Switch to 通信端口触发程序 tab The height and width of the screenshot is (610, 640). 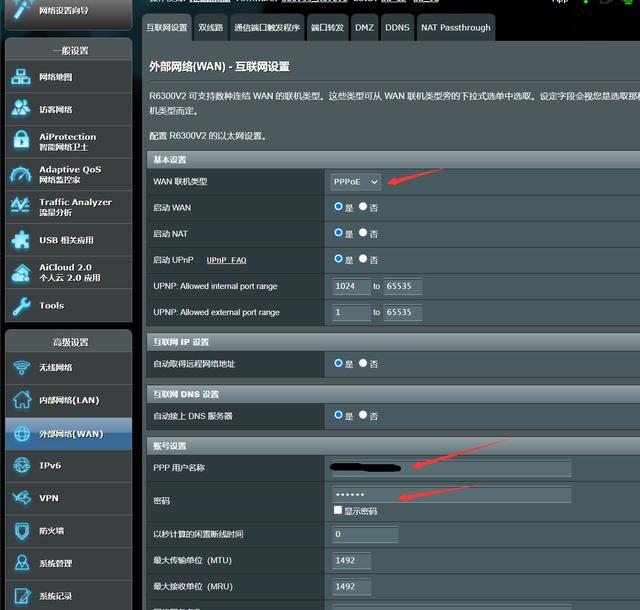point(267,28)
